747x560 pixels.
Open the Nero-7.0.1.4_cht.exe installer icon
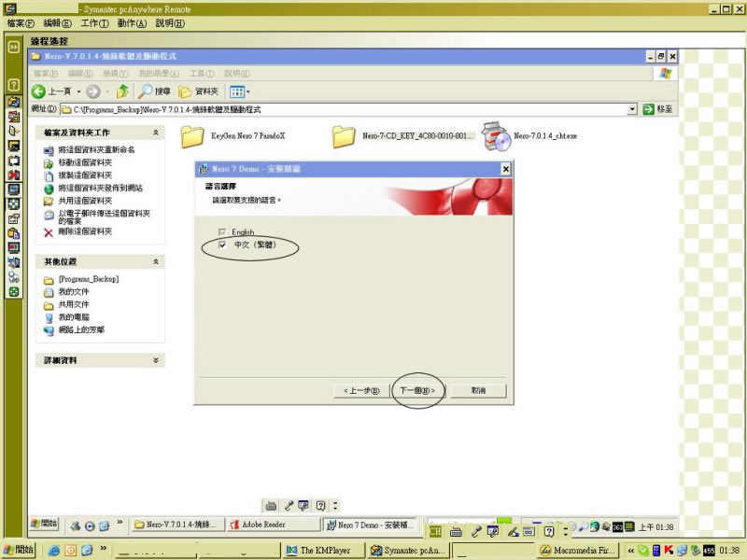point(498,136)
